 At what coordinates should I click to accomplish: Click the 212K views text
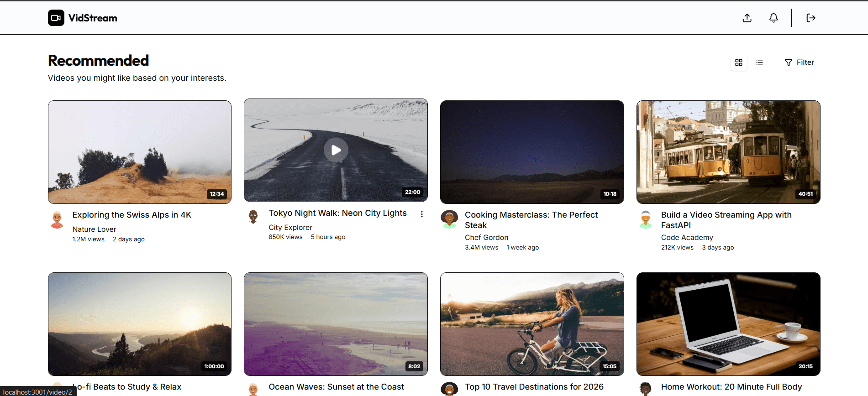click(x=678, y=247)
